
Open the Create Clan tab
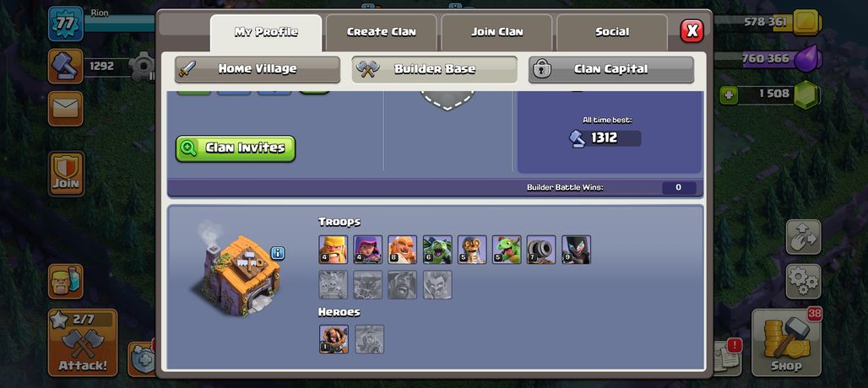tap(382, 32)
